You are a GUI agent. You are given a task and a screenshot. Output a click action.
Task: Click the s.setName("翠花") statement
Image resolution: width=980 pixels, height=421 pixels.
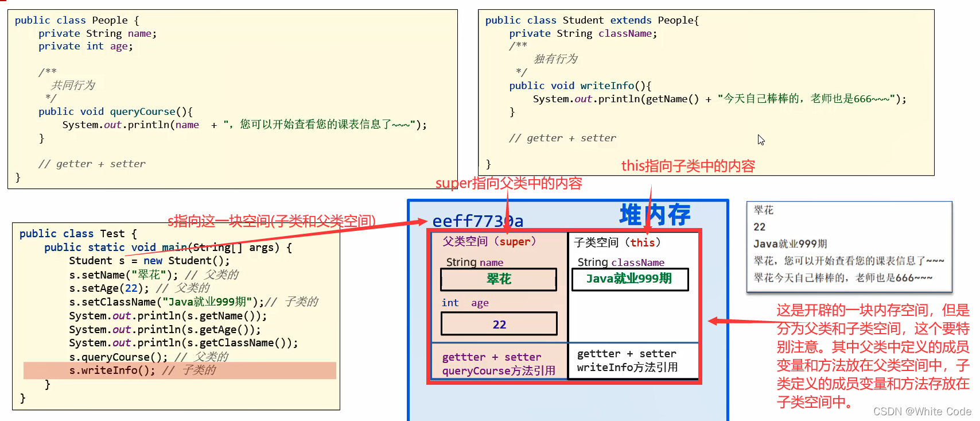[123, 275]
